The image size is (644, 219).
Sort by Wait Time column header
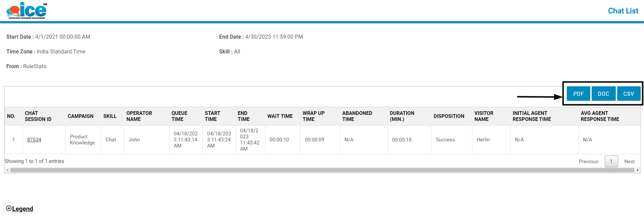pyautogui.click(x=280, y=116)
